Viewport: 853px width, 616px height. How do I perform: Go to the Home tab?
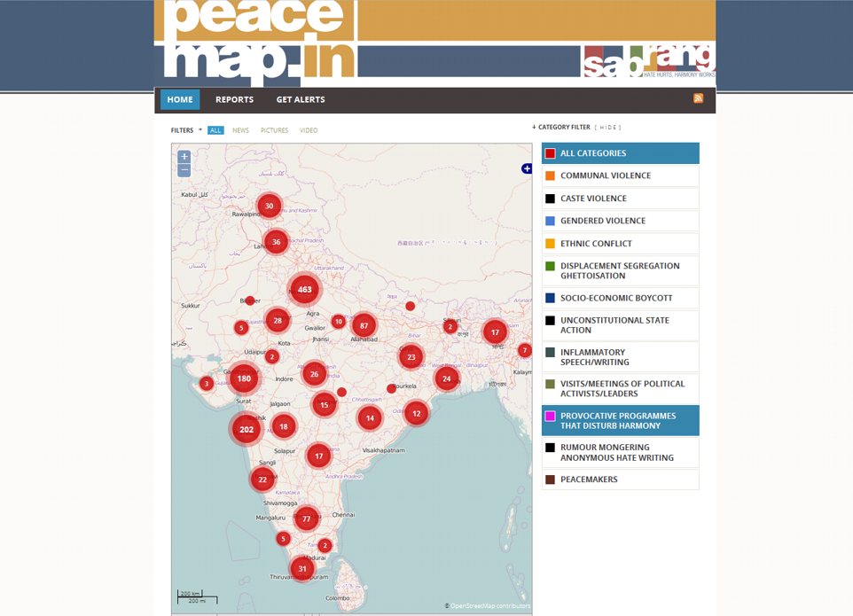pos(180,99)
